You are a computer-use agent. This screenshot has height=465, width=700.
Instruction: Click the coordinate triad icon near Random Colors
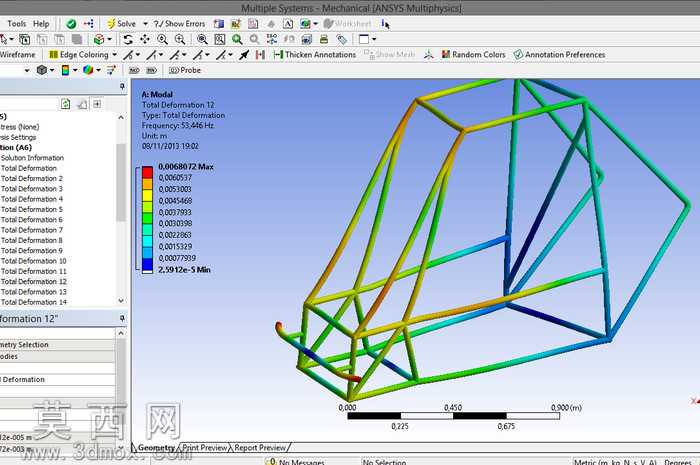coord(429,54)
